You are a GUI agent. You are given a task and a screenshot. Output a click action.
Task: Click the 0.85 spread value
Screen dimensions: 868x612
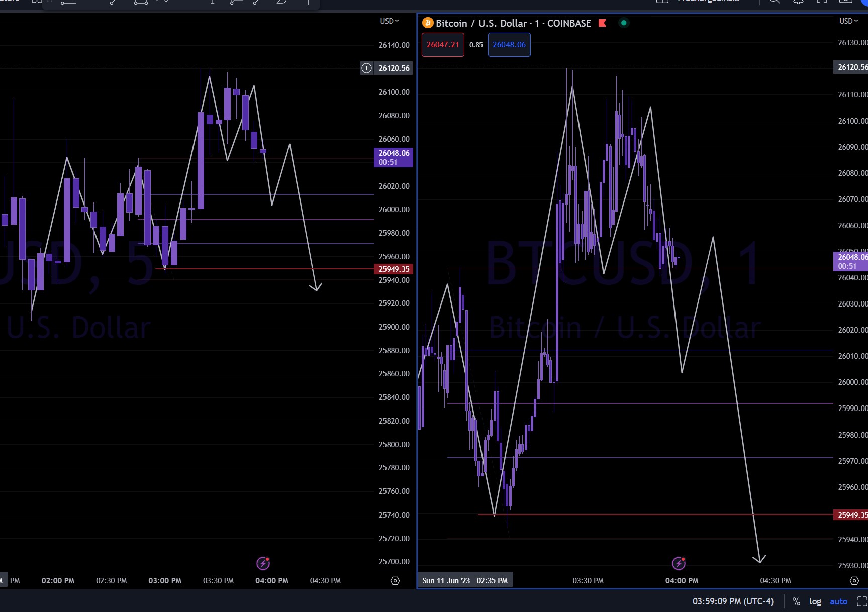476,45
